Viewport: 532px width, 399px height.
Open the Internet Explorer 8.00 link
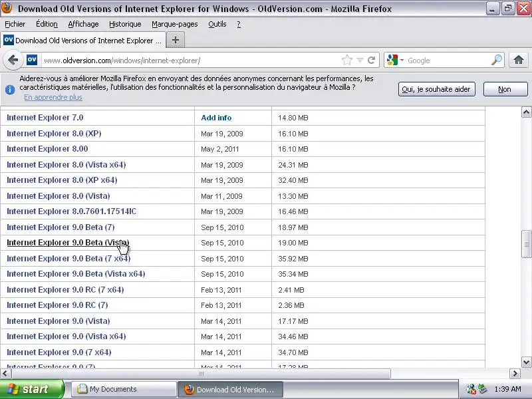coord(47,149)
